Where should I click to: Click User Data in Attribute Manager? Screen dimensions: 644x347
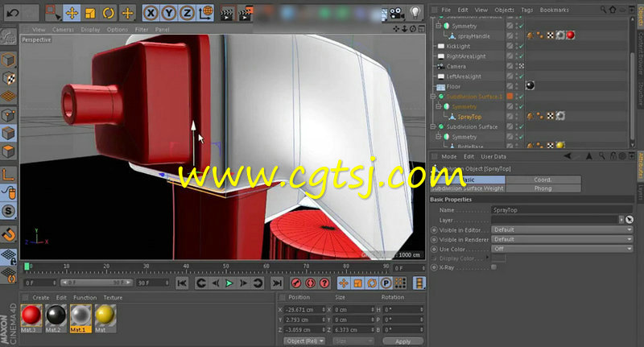click(x=493, y=156)
